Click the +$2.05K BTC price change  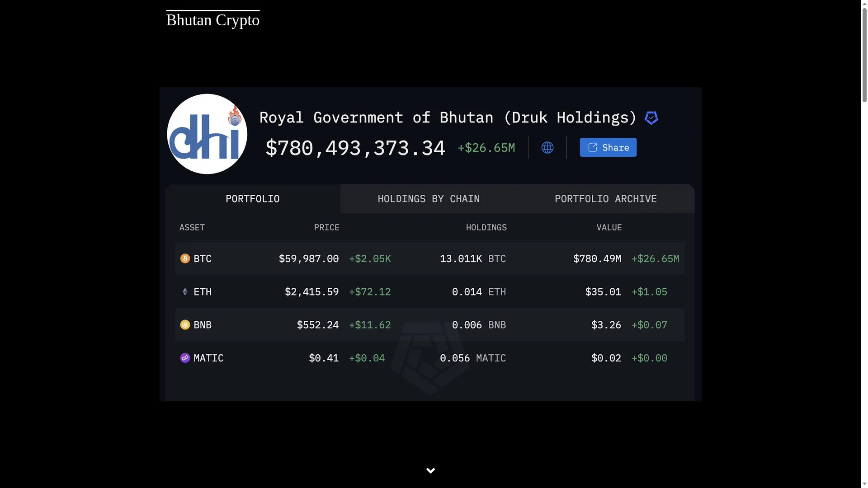pos(370,258)
